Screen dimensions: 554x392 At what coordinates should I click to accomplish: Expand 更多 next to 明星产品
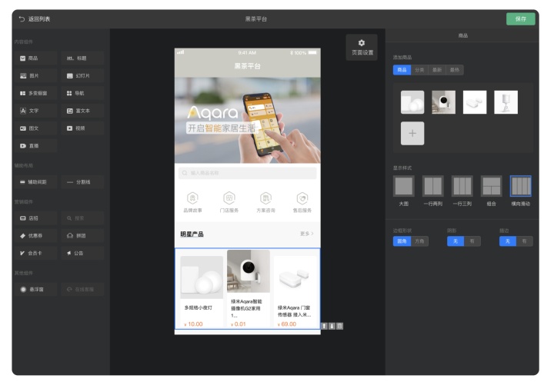(305, 234)
